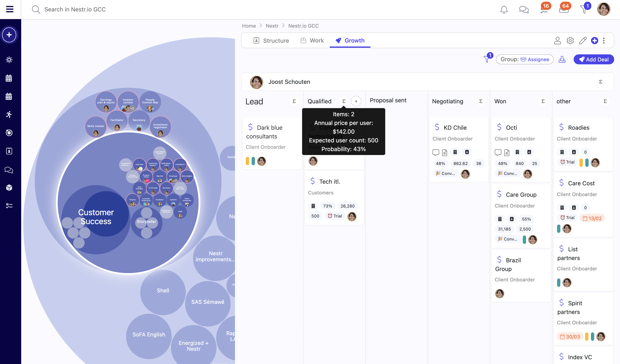The height and width of the screenshot is (364, 620).
Task: Open inbox icon with badge 64
Action: 564,9
